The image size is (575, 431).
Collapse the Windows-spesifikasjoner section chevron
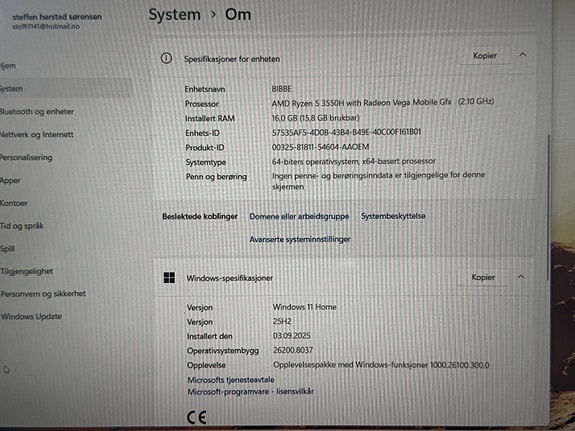(521, 277)
